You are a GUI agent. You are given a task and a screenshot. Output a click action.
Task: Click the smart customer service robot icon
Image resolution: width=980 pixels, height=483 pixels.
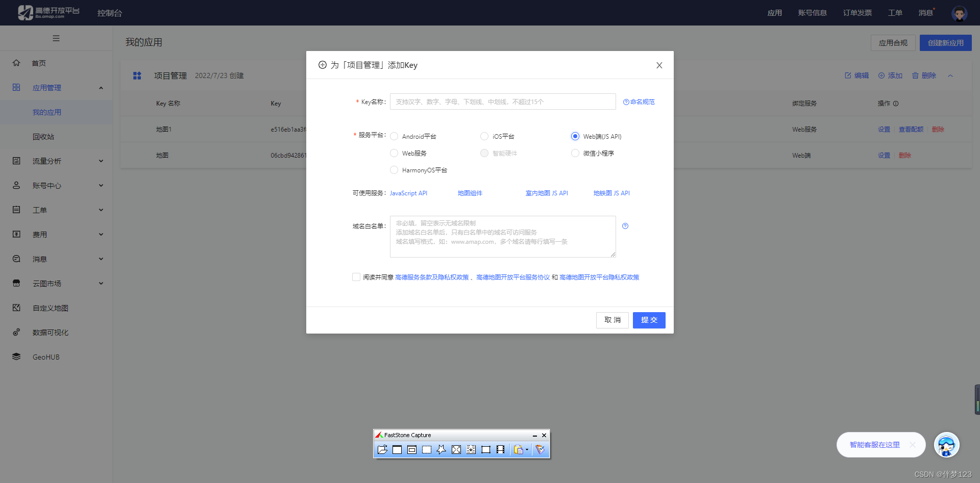tap(947, 445)
